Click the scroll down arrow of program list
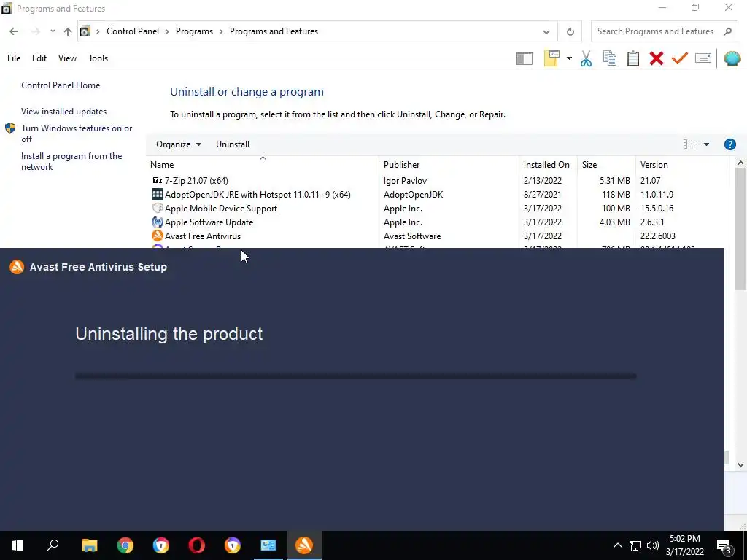Image resolution: width=747 pixels, height=560 pixels. point(740,464)
